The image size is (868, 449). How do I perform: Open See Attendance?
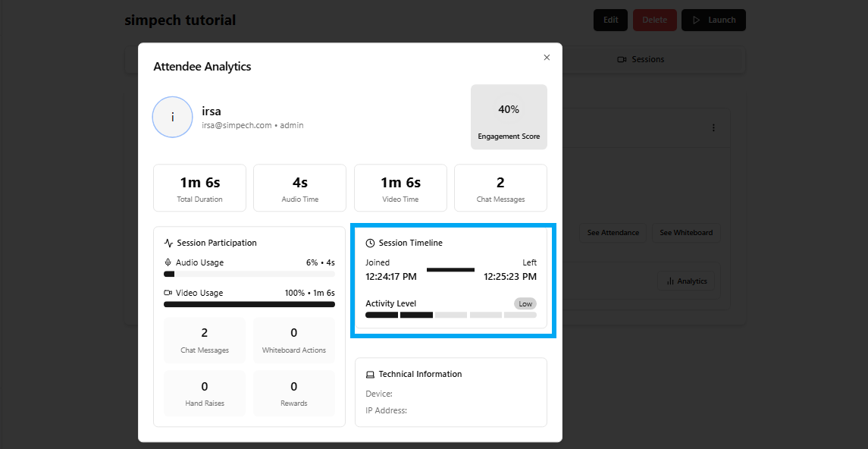(x=613, y=233)
